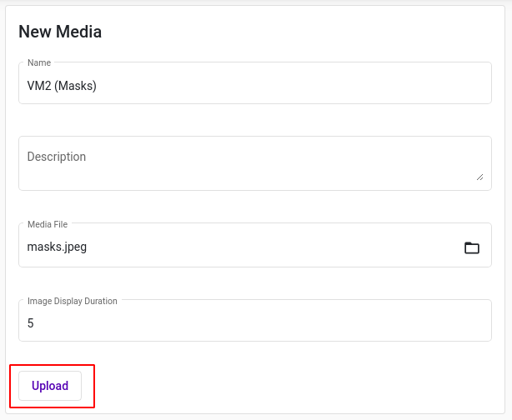
Task: Click the Image Display Duration label
Action: pyautogui.click(x=73, y=301)
